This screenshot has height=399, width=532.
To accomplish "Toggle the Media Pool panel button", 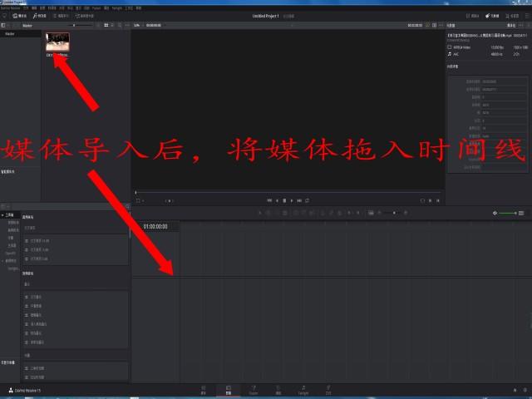I will tap(20, 16).
